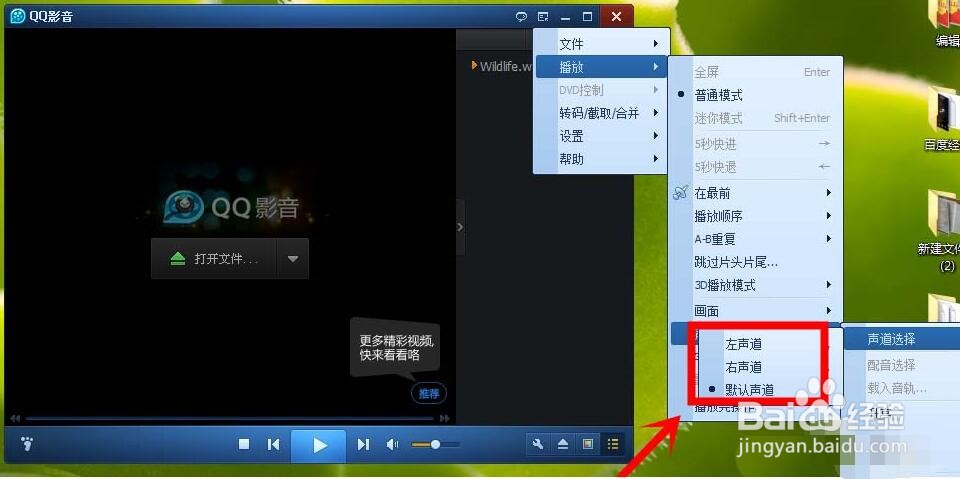This screenshot has width=960, height=479.
Task: Open the 在最前 submenu
Action: point(756,193)
